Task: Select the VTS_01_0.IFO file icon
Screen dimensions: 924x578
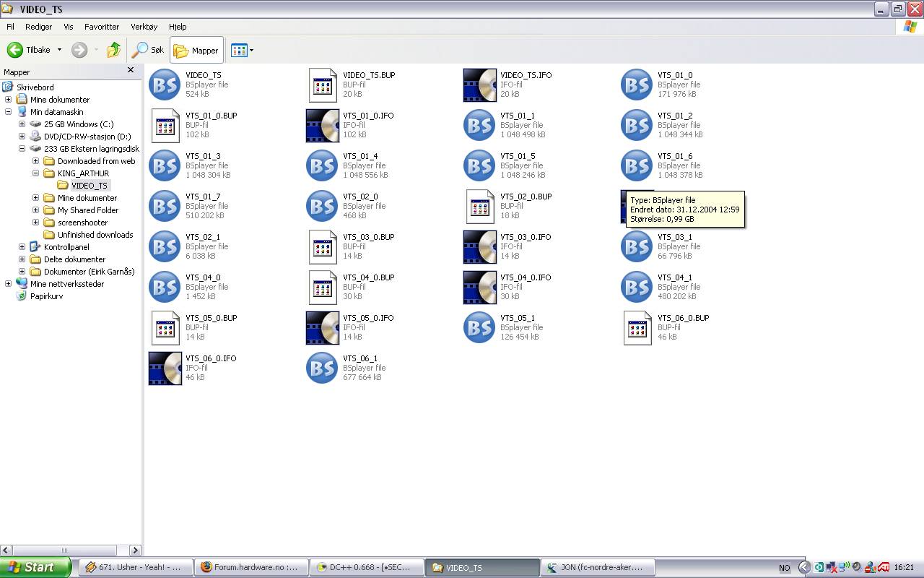Action: click(322, 126)
